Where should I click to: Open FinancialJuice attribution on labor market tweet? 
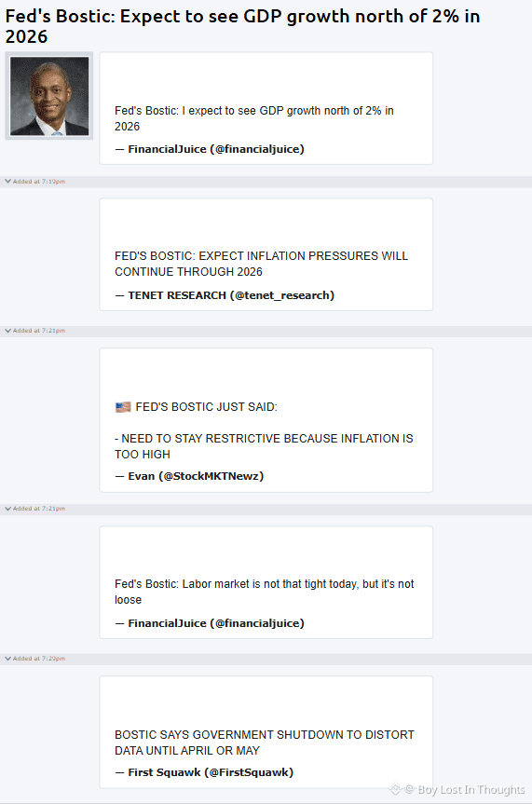coord(210,623)
